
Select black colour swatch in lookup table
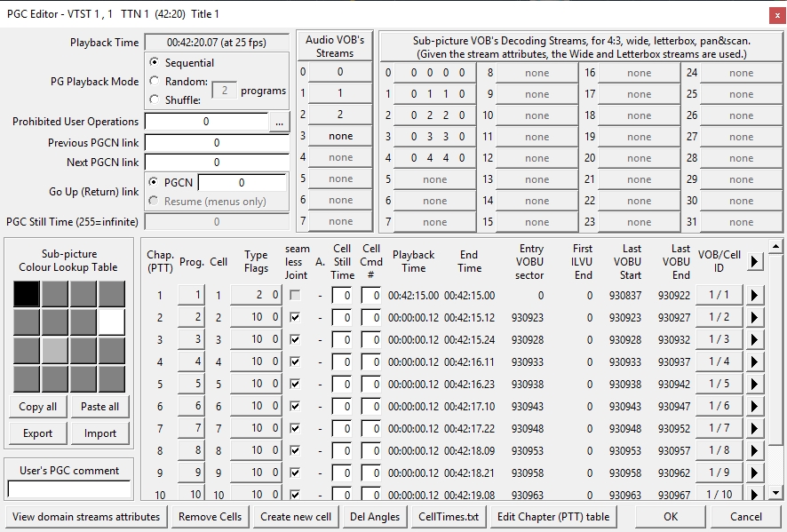26,294
